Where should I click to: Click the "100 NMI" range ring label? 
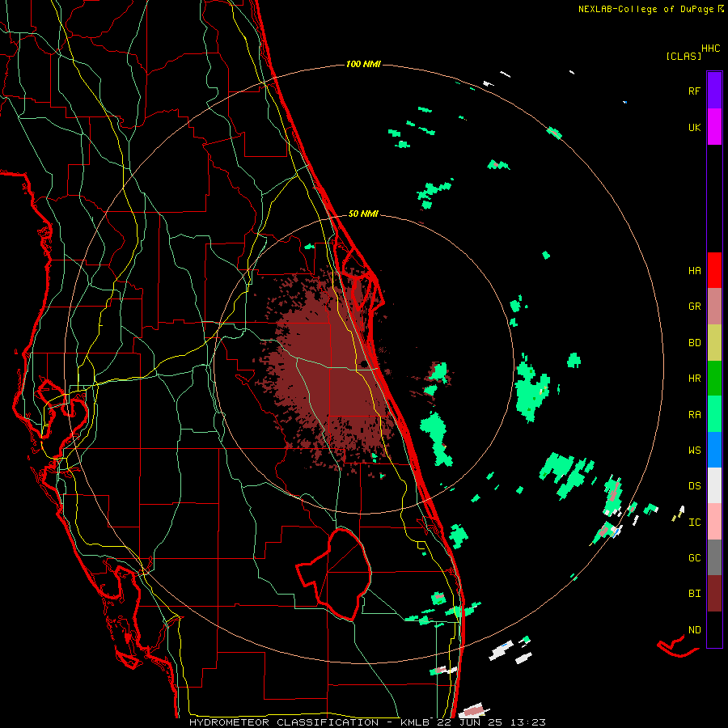(x=363, y=64)
